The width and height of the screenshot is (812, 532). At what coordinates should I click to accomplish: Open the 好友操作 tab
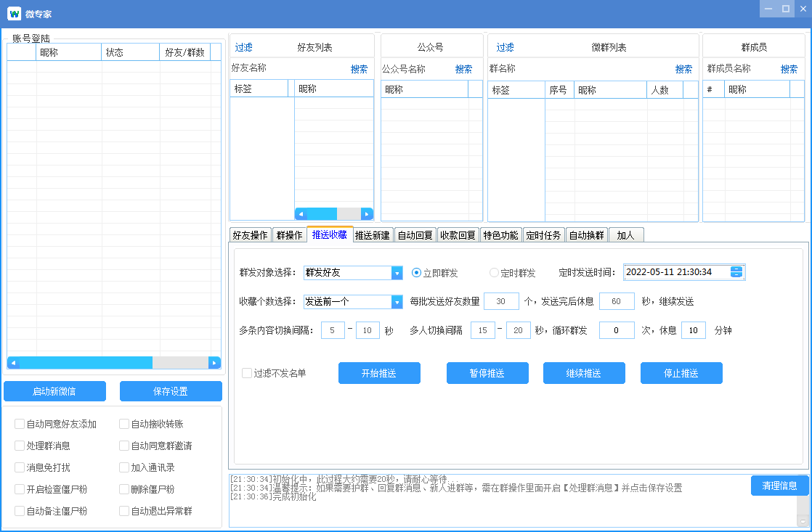[250, 235]
